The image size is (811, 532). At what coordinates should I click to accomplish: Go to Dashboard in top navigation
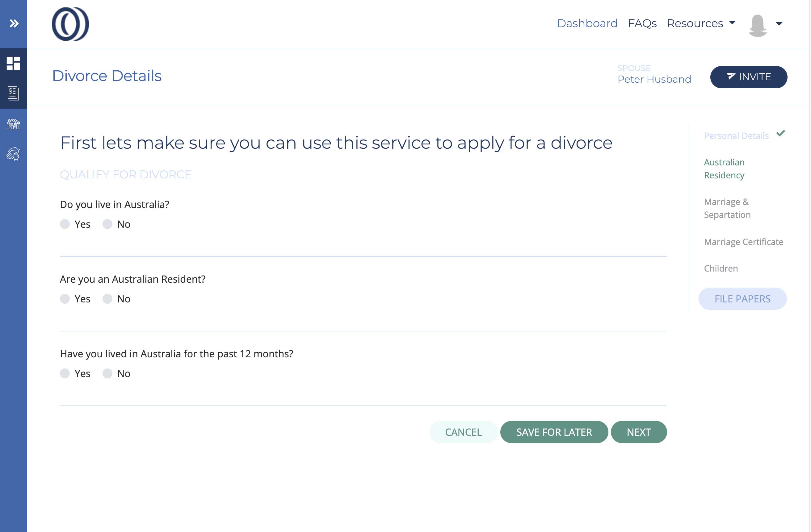587,23
